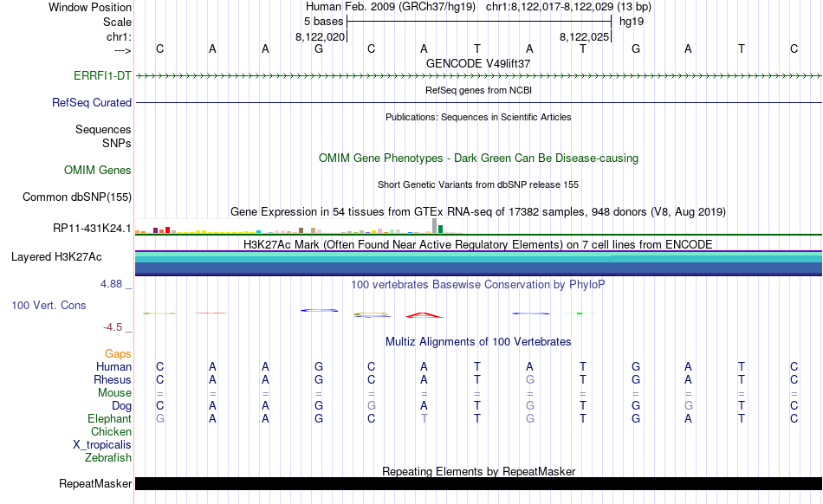Click the red PhyloP conservation peak
This screenshot has height=504, width=823.
coord(424,315)
